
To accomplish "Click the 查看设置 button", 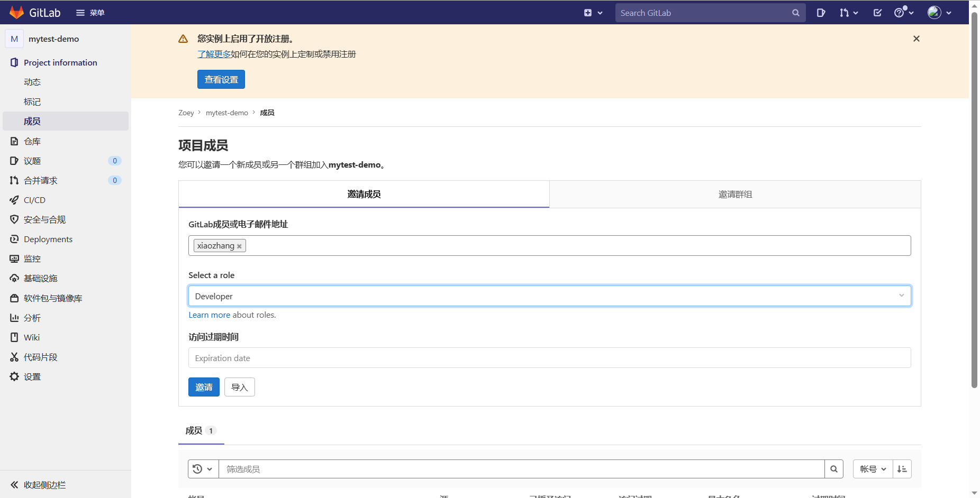I will (221, 79).
